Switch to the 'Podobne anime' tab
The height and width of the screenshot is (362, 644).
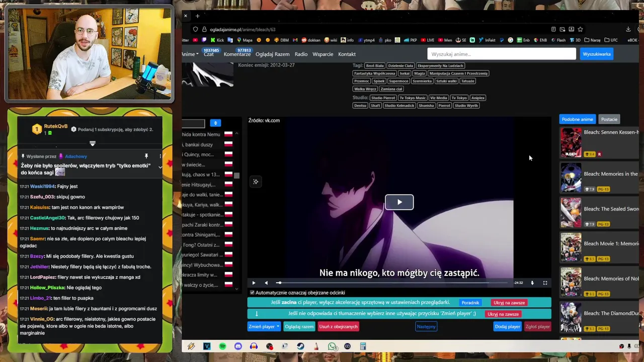coord(577,119)
